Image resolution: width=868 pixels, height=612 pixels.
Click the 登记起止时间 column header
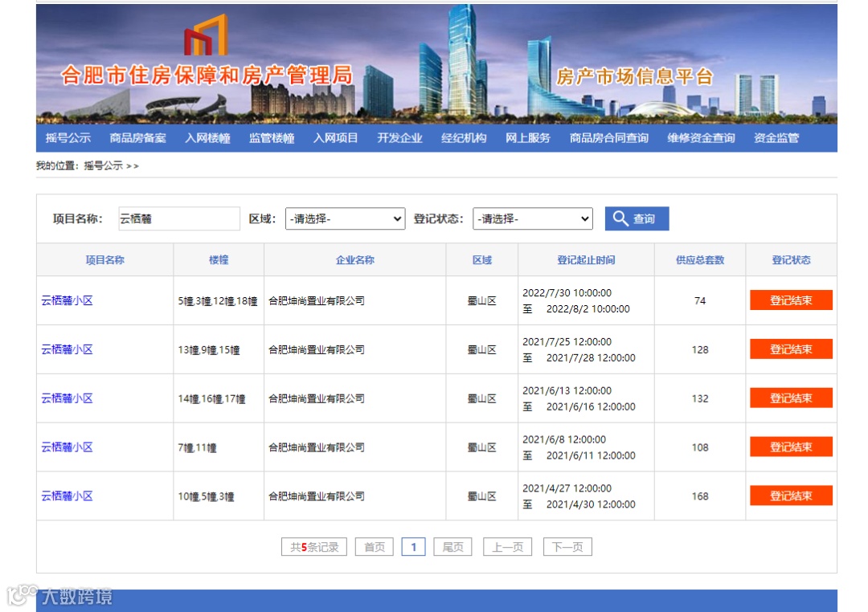click(586, 259)
